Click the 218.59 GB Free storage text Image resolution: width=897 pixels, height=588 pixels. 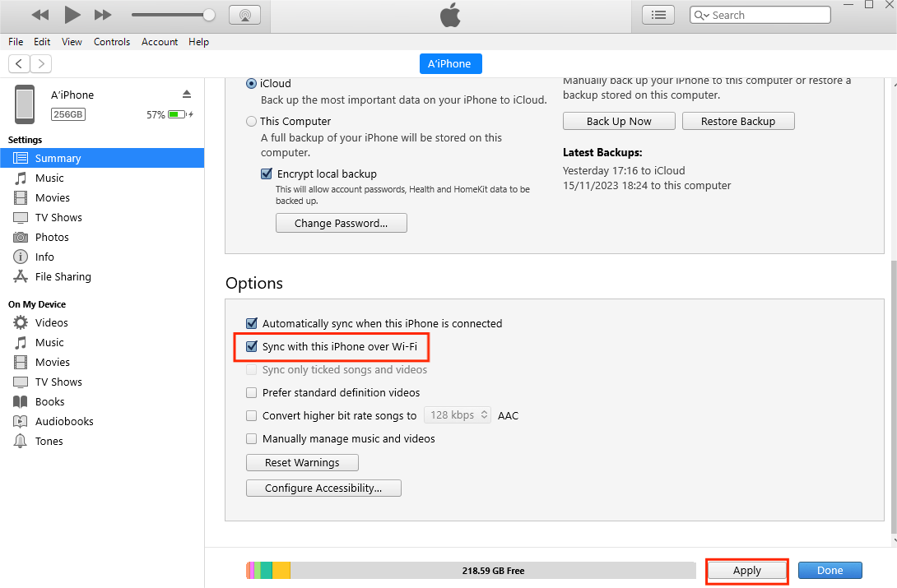tap(493, 570)
